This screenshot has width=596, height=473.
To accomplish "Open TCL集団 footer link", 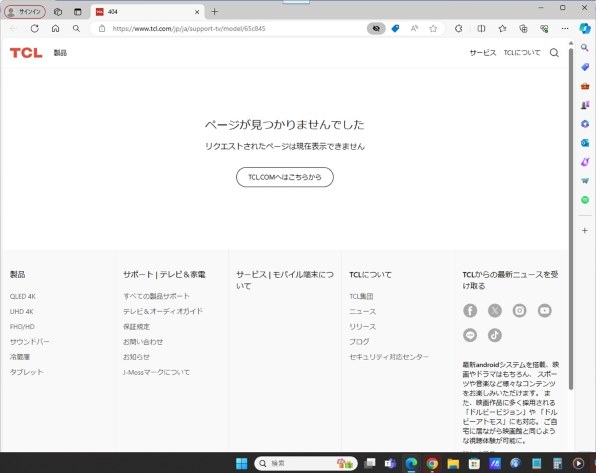I will coord(361,296).
